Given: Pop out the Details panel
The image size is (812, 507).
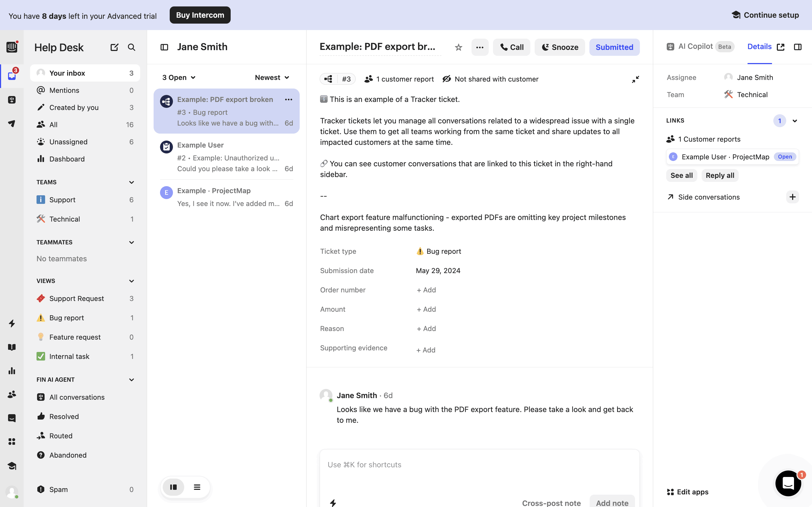Looking at the screenshot, I should coord(781,47).
